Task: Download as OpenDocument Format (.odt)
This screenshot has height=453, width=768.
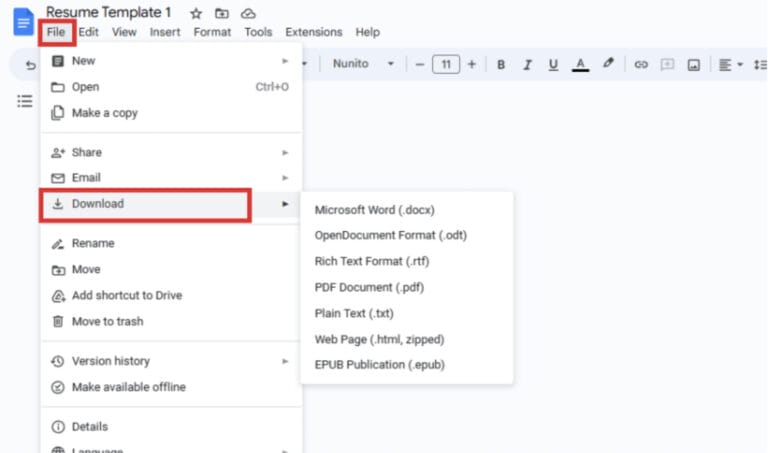Action: (x=407, y=236)
